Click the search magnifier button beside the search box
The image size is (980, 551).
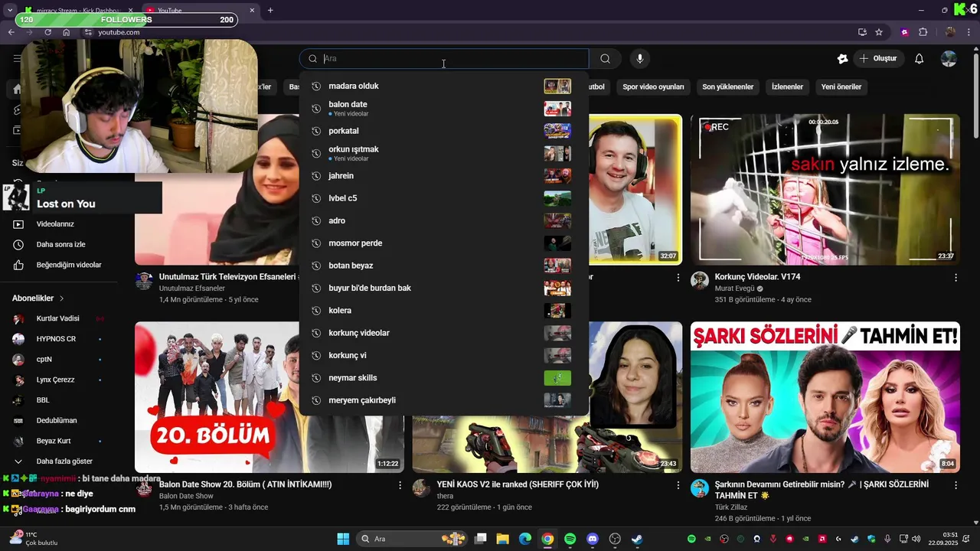click(x=605, y=59)
